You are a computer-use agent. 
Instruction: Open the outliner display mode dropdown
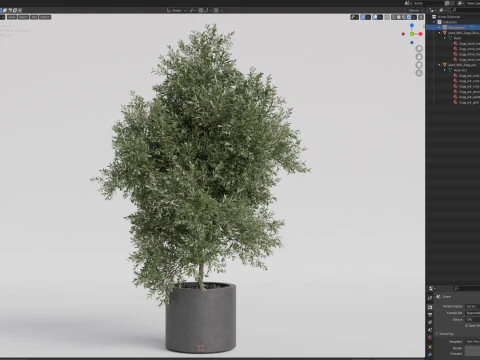point(433,10)
